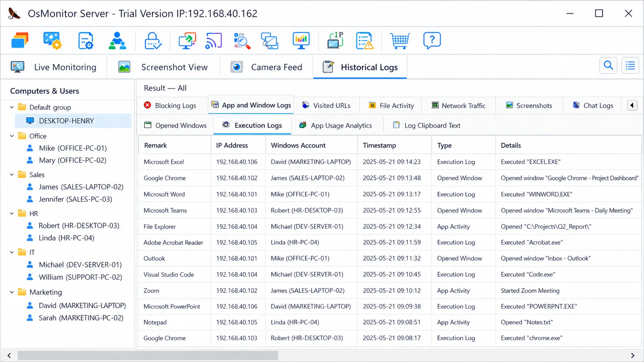Select Linda (HR-PC-04) in the tree
This screenshot has height=362, width=644.
(66, 238)
